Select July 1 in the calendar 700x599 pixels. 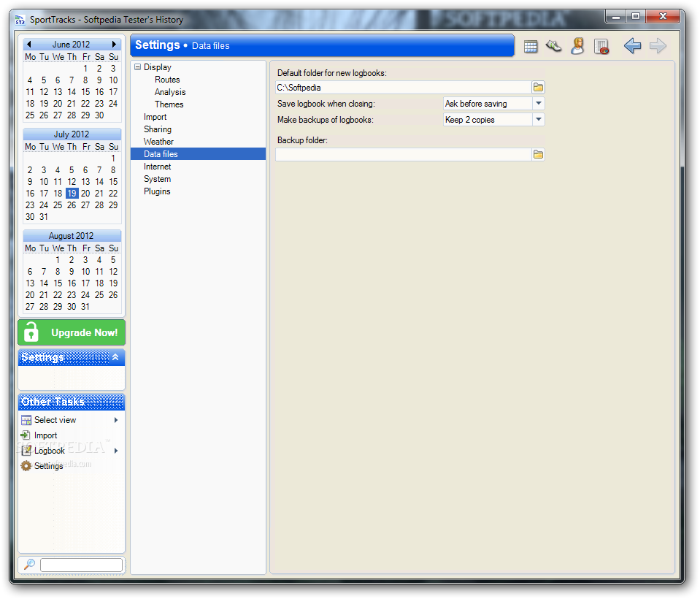click(x=113, y=158)
